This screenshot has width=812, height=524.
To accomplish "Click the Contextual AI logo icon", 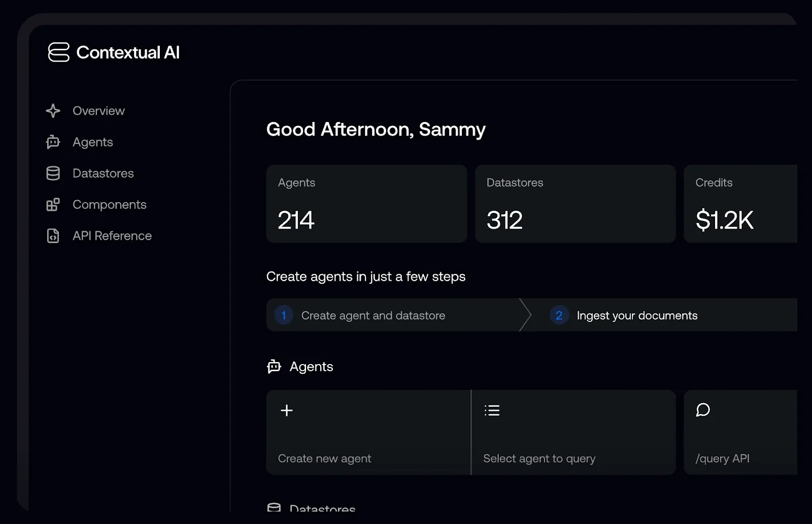I will pyautogui.click(x=58, y=52).
